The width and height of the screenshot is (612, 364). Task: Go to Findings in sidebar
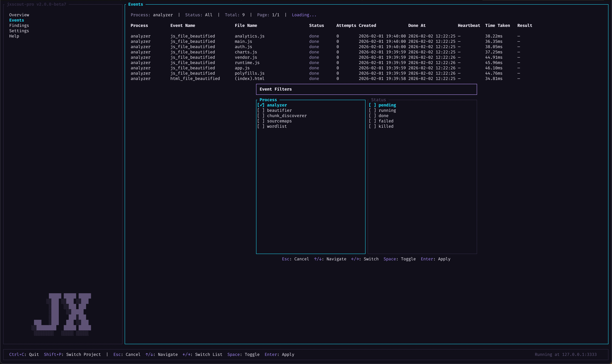tap(19, 25)
